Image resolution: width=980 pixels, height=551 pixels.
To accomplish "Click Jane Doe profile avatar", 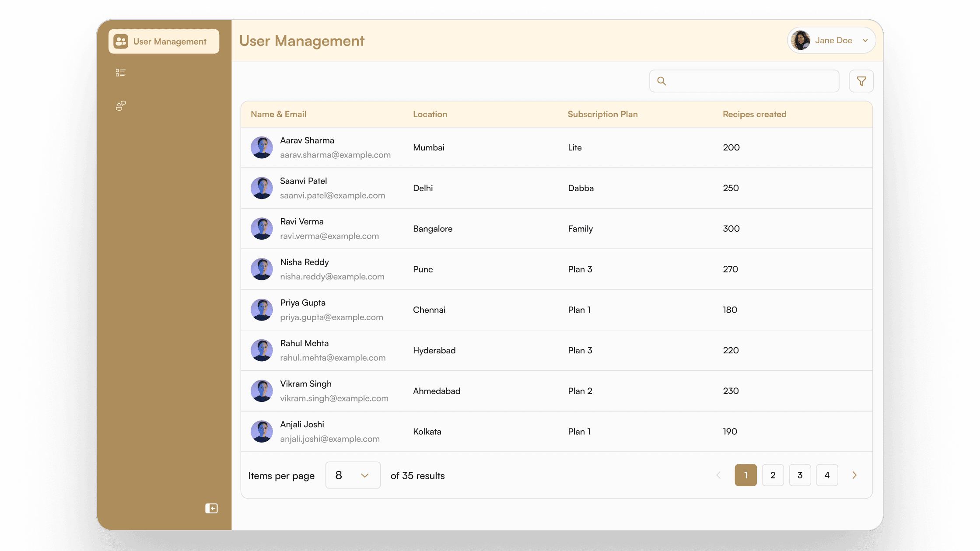I will tap(801, 41).
